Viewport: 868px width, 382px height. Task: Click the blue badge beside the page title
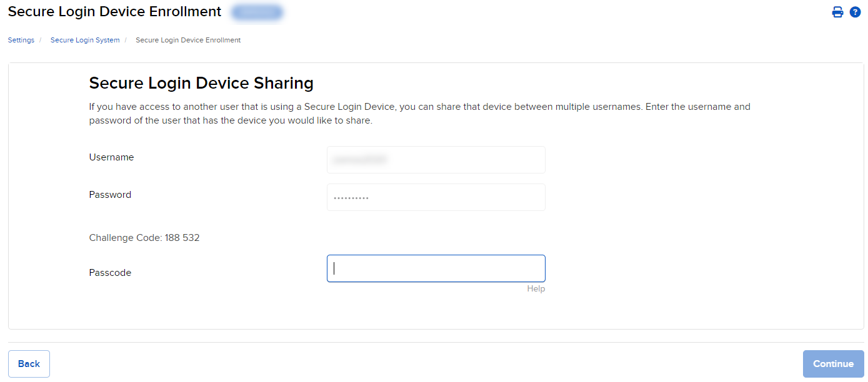pyautogui.click(x=257, y=11)
